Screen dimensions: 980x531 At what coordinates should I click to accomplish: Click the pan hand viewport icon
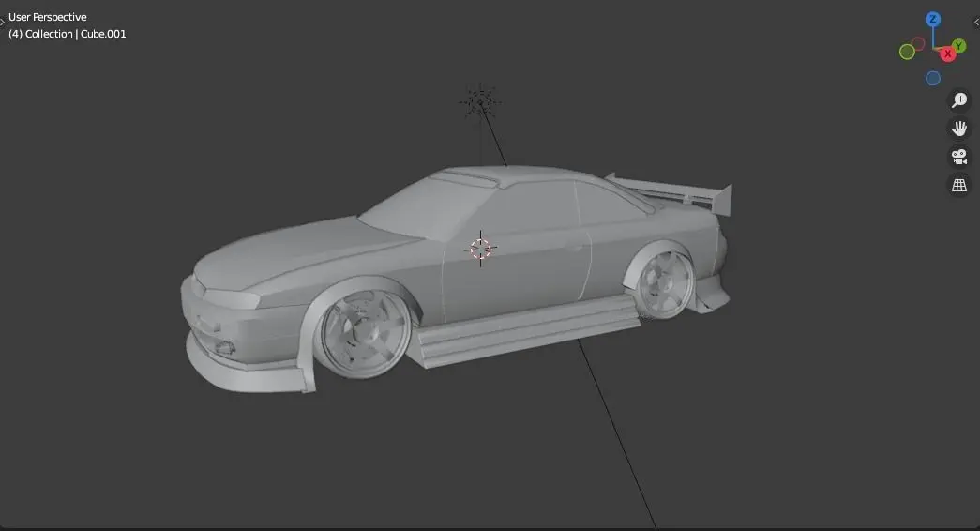[958, 129]
